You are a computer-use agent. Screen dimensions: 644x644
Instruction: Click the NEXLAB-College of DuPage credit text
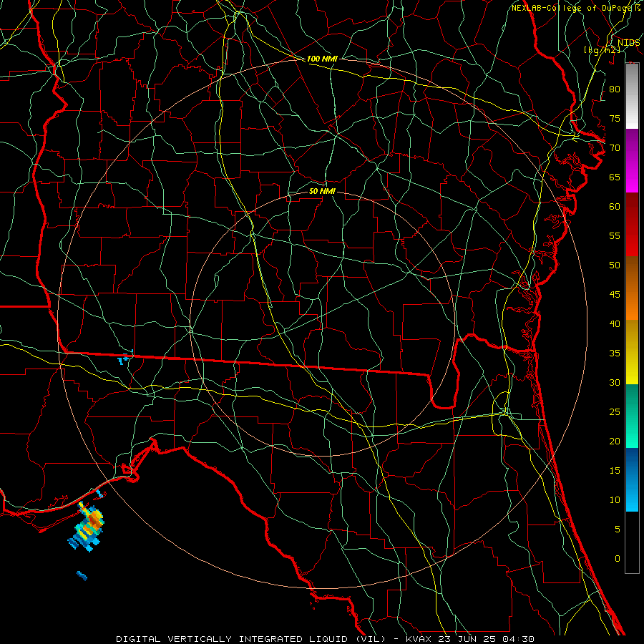[572, 8]
